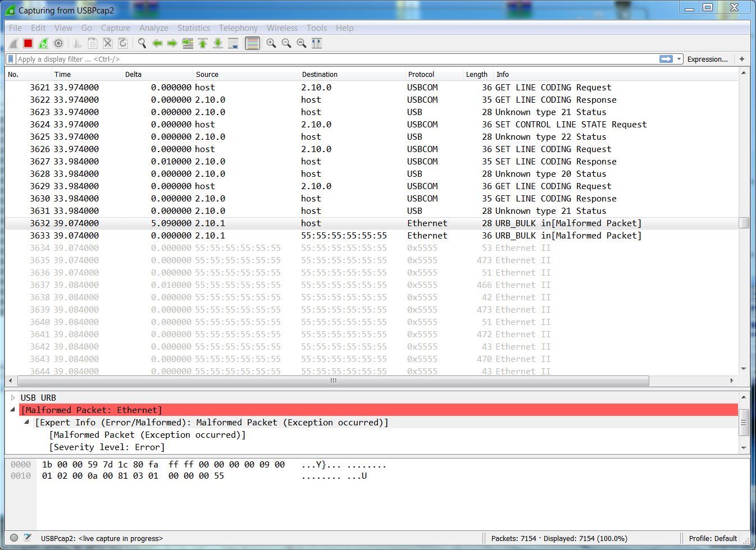The width and height of the screenshot is (756, 550).
Task: Go to the first packet
Action: coord(203,43)
